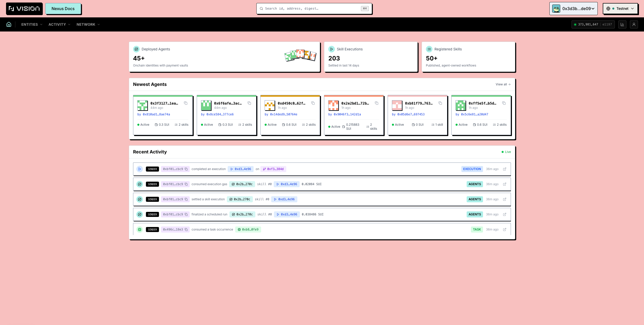
Task: Open agent 0xb81f79…763 avatar thumbnail
Action: (x=397, y=106)
